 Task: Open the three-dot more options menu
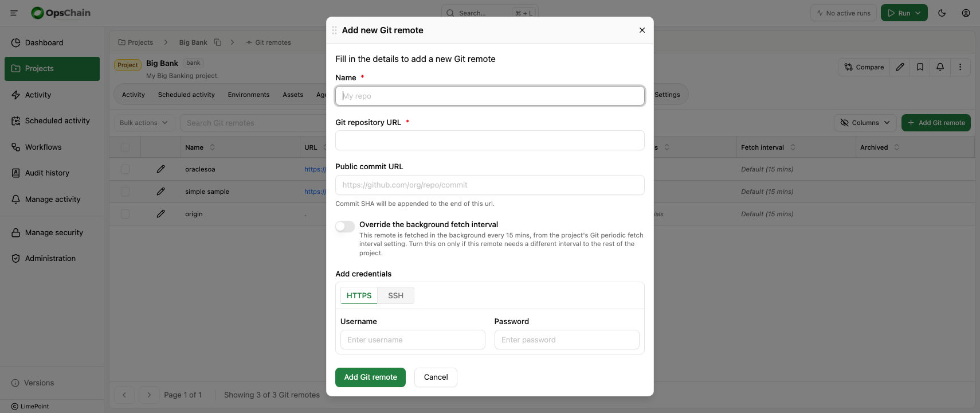961,67
